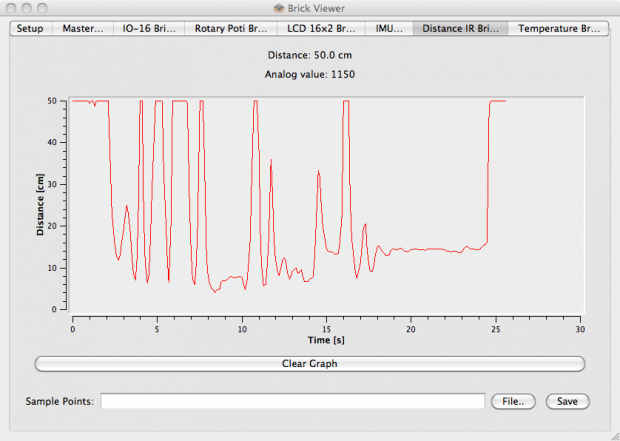The image size is (620, 441).
Task: Click the Brick Viewer title bar icon
Action: [264, 8]
